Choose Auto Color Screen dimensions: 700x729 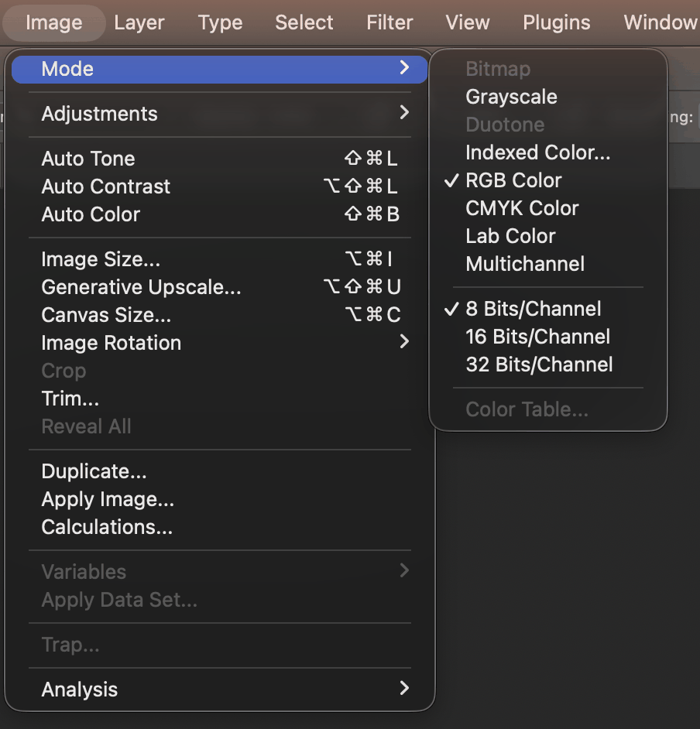pos(220,214)
